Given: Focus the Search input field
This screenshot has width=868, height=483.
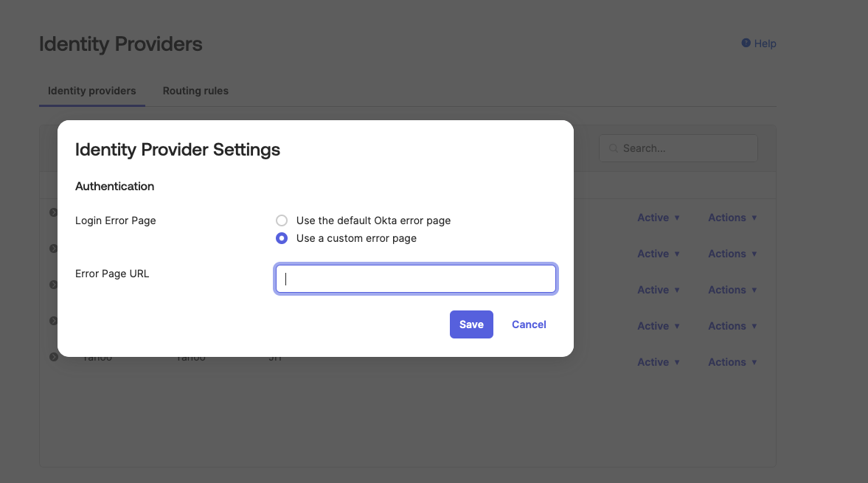Looking at the screenshot, I should 686,148.
